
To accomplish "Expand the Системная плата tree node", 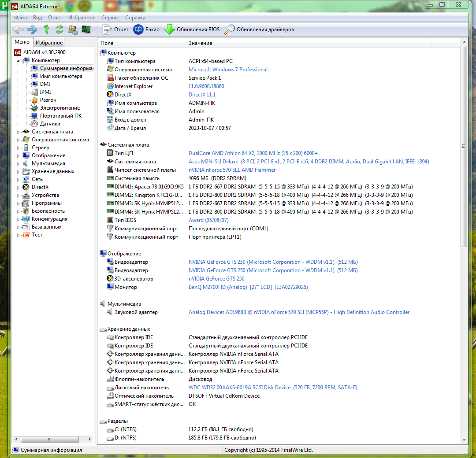I will point(19,132).
